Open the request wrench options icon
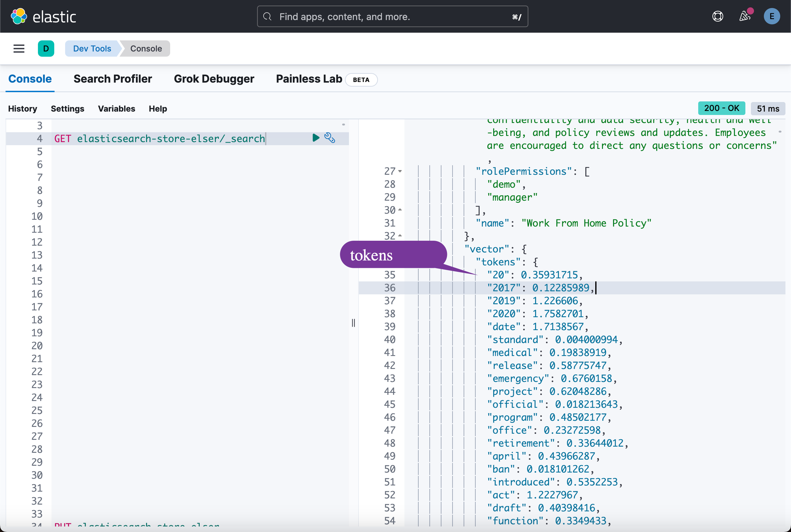Image resolution: width=791 pixels, height=532 pixels. [330, 138]
